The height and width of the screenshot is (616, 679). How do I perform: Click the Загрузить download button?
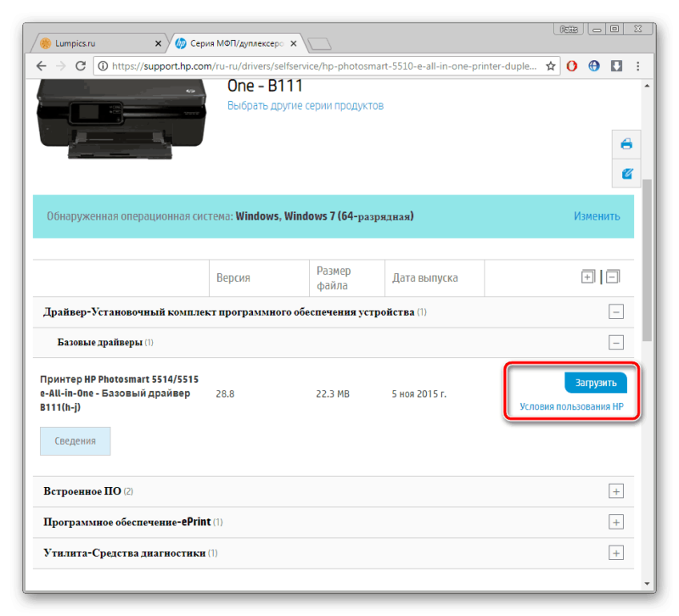pyautogui.click(x=596, y=383)
